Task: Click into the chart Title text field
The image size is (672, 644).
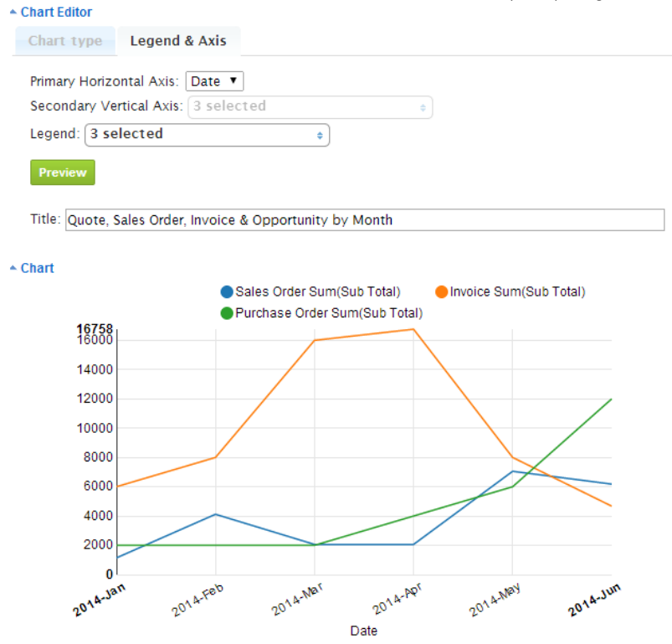Action: tap(364, 220)
